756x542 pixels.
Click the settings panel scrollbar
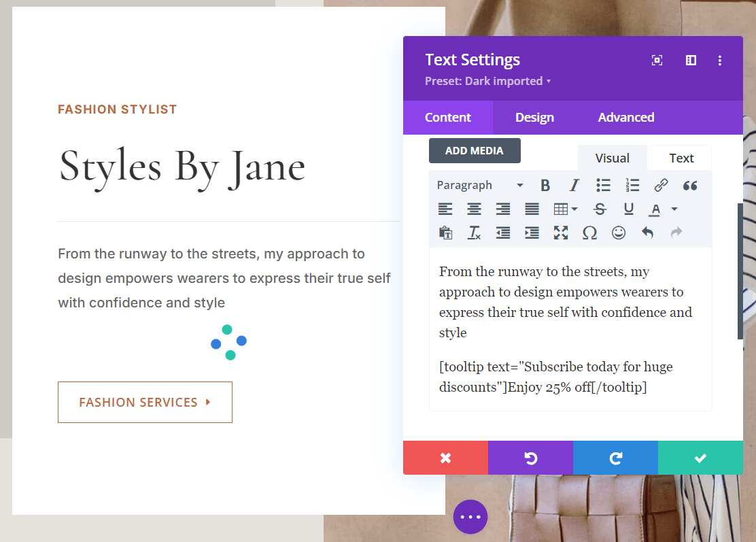point(740,271)
